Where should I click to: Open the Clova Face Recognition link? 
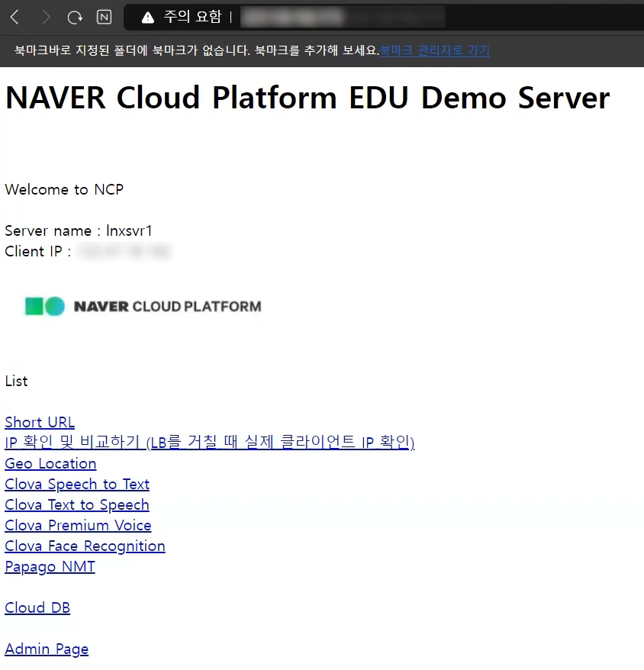point(85,546)
